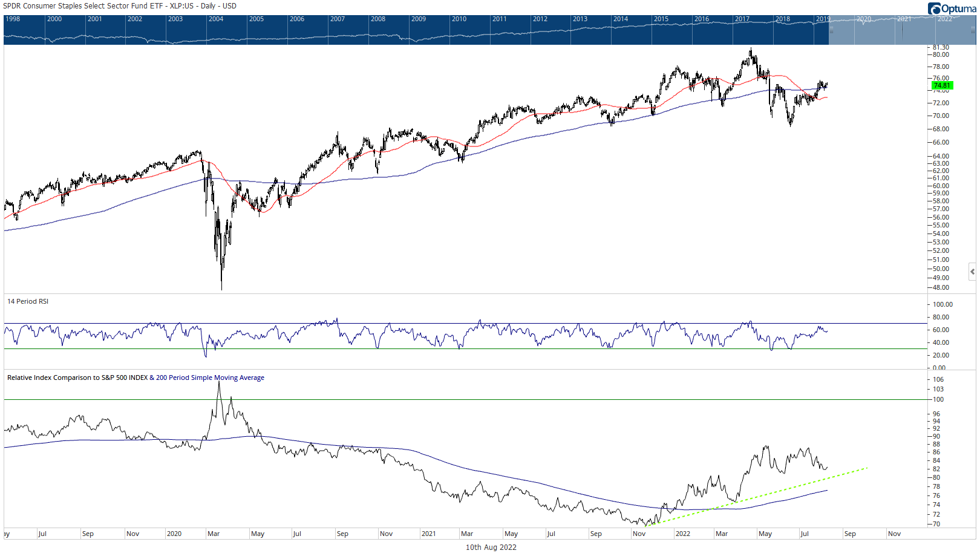980x559 pixels.
Task: Click the 100.00 RSI scale value
Action: pyautogui.click(x=942, y=304)
